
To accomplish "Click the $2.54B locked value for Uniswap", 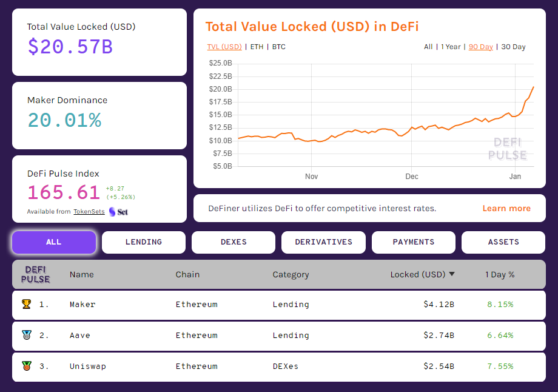I will coord(439,367).
